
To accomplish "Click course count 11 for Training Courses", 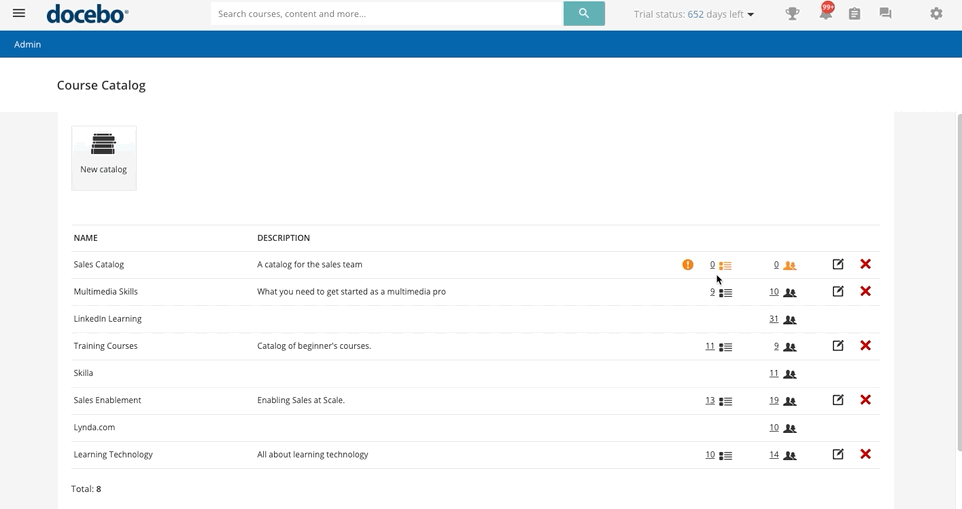I will coord(710,346).
